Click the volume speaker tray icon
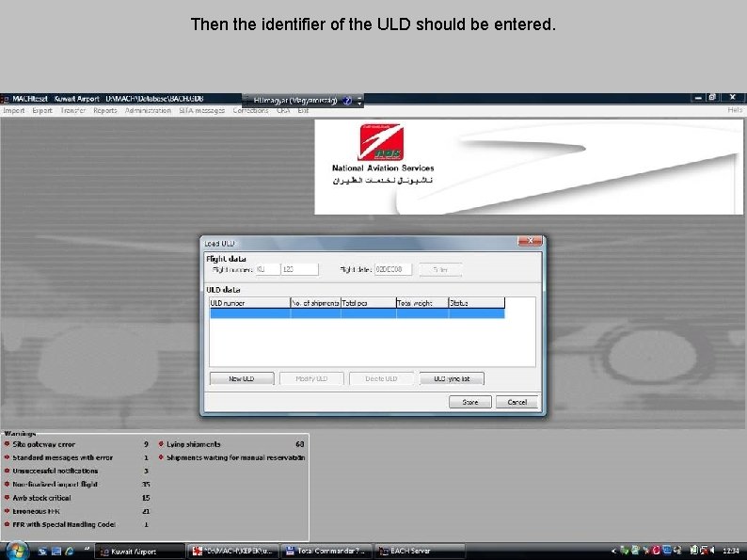This screenshot has height=560, width=747. [x=712, y=551]
